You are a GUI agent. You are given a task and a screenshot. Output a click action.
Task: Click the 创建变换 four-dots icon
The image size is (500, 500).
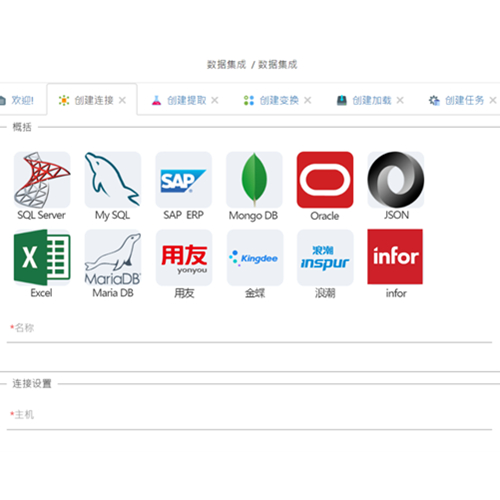click(x=249, y=100)
